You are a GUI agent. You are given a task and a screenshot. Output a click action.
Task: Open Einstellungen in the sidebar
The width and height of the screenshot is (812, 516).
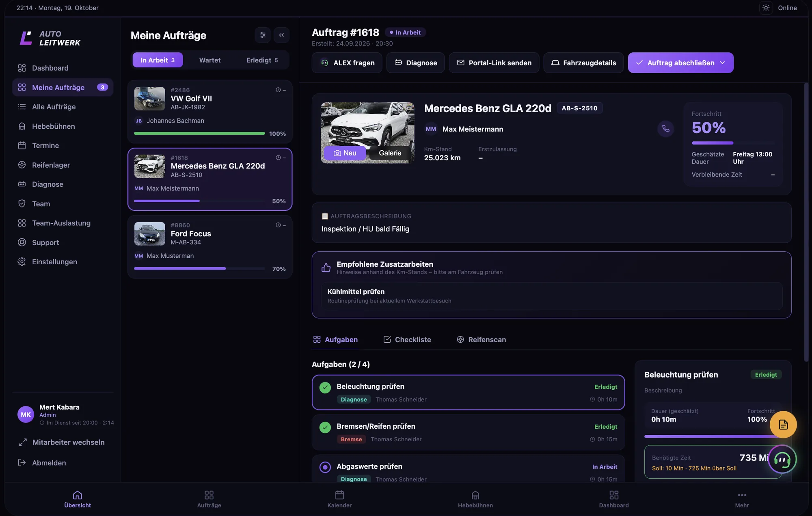coord(63,262)
